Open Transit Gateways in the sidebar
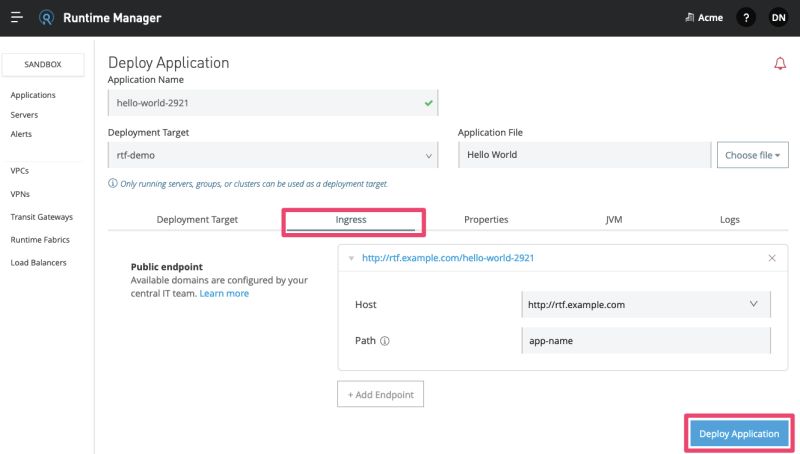Viewport: 800px width, 454px height. 41,217
